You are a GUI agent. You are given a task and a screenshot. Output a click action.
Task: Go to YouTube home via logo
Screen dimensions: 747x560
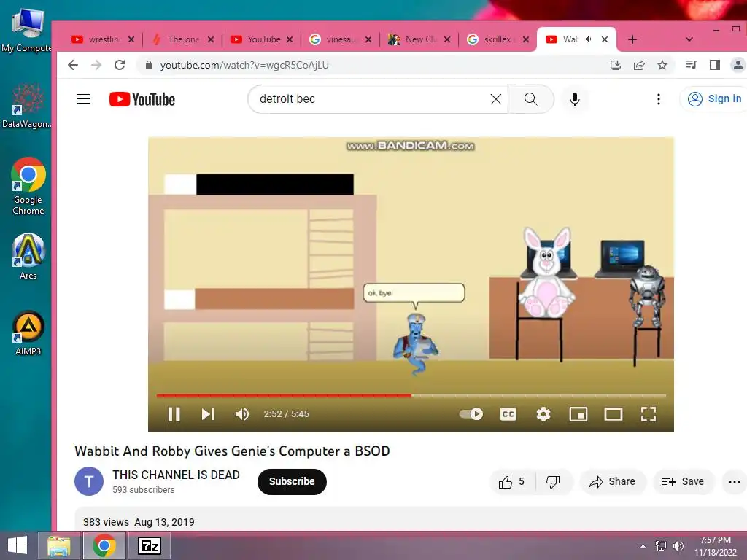click(x=142, y=99)
